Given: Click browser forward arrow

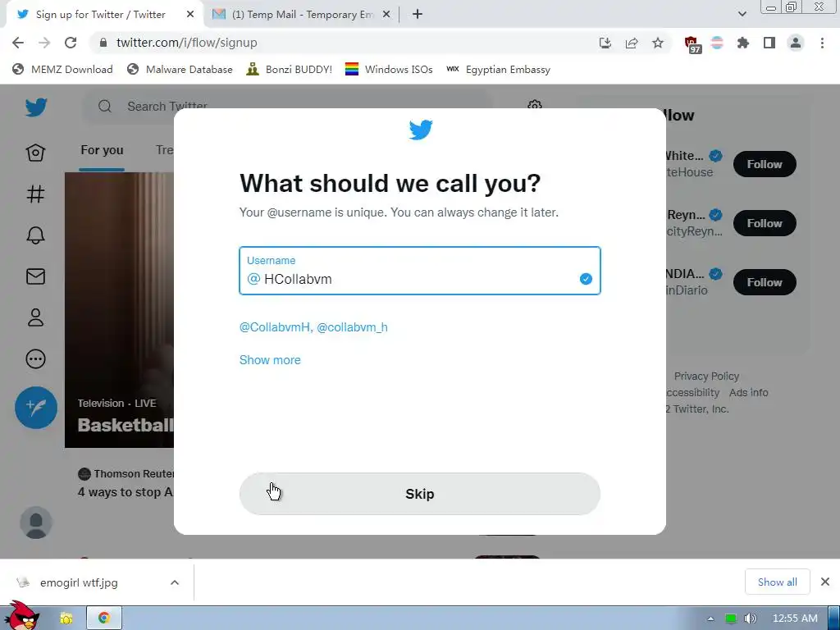Looking at the screenshot, I should (x=44, y=43).
